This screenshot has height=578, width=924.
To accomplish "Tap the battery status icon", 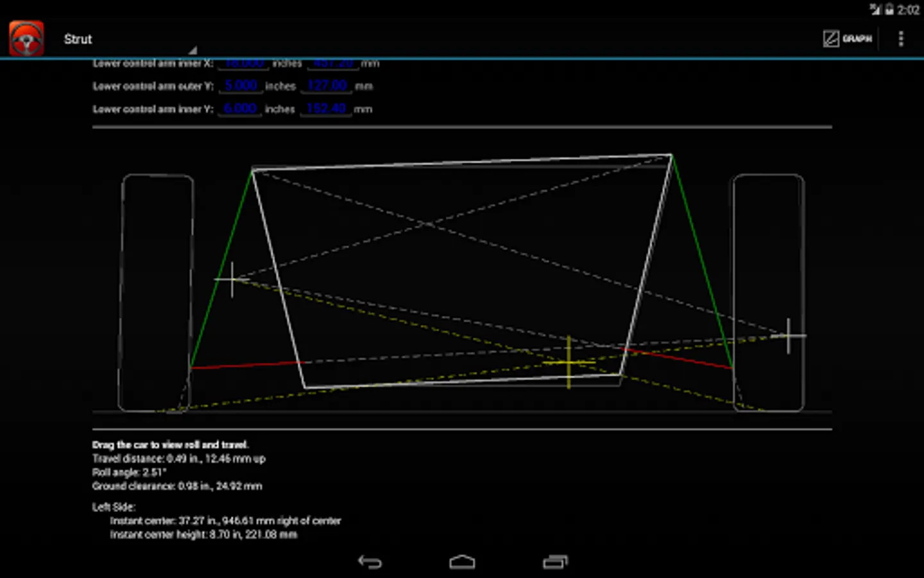I will tap(889, 9).
